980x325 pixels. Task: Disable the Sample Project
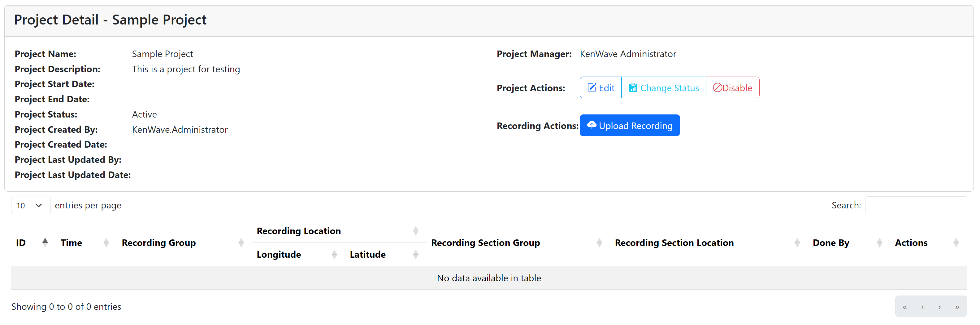tap(732, 88)
